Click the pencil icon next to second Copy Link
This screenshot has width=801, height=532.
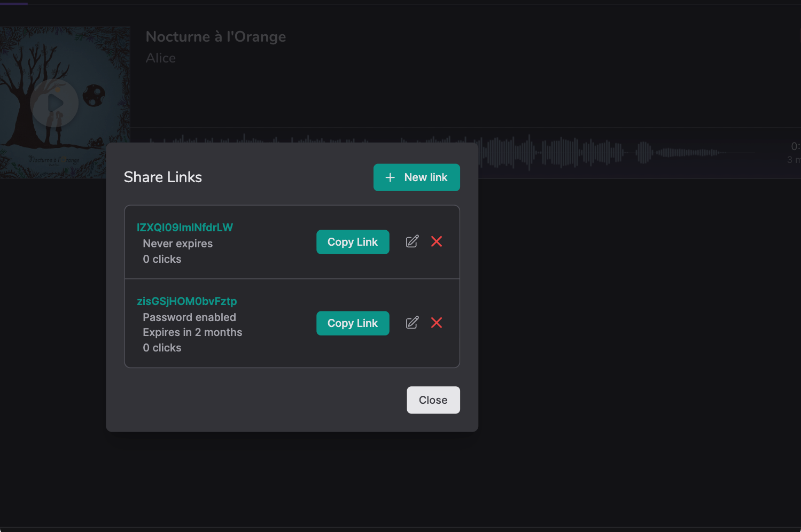(411, 323)
